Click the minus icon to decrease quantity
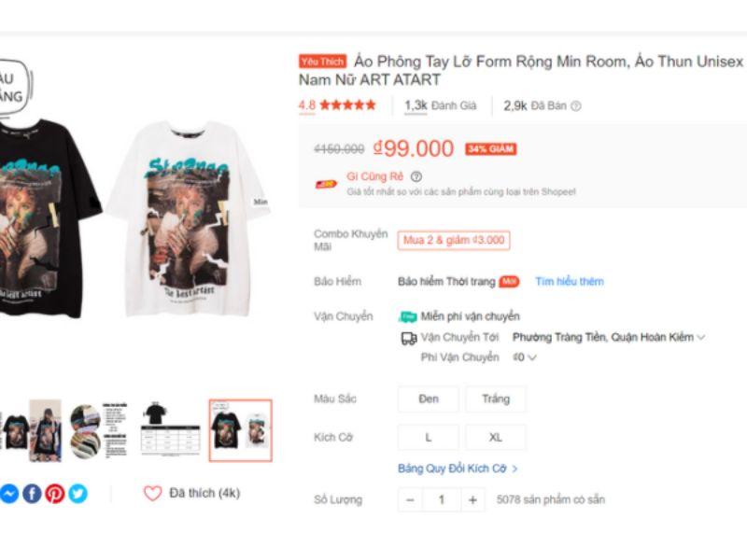Viewport: 747px width, 560px height. (410, 500)
